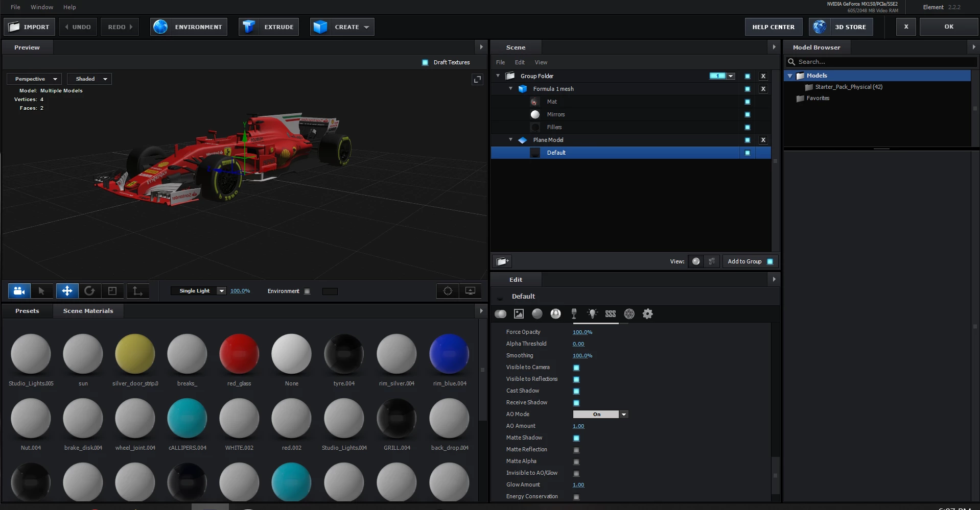Open the Group Folder number dropdown
The image size is (980, 510).
[x=731, y=76]
